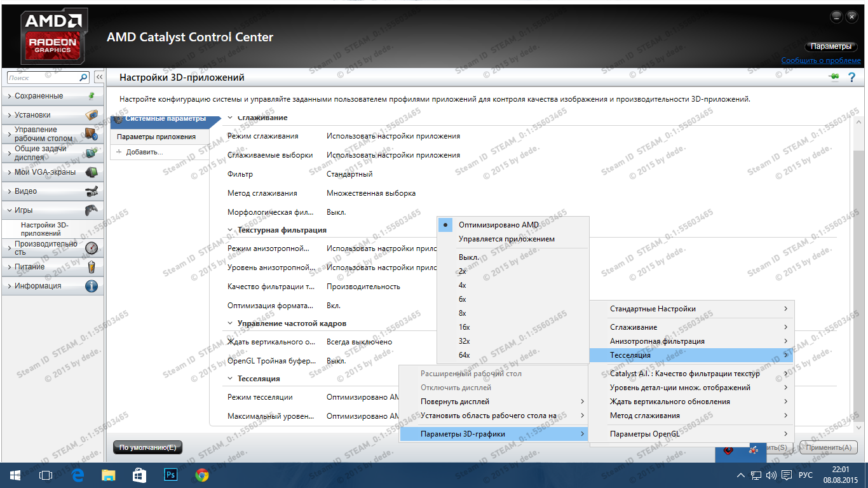Click the Управление рабочим столом icon
Screen dimensions: 868x488
(92, 134)
